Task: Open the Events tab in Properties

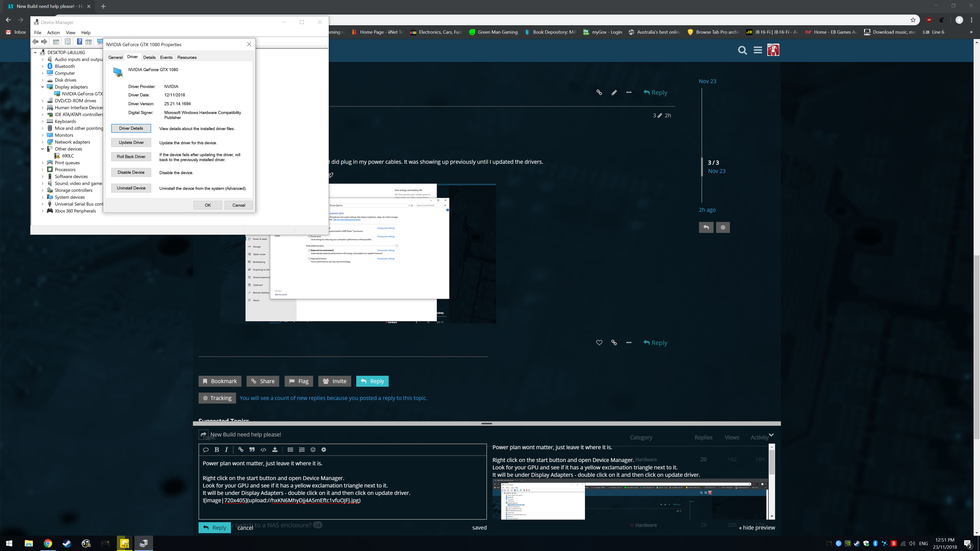Action: [166, 57]
